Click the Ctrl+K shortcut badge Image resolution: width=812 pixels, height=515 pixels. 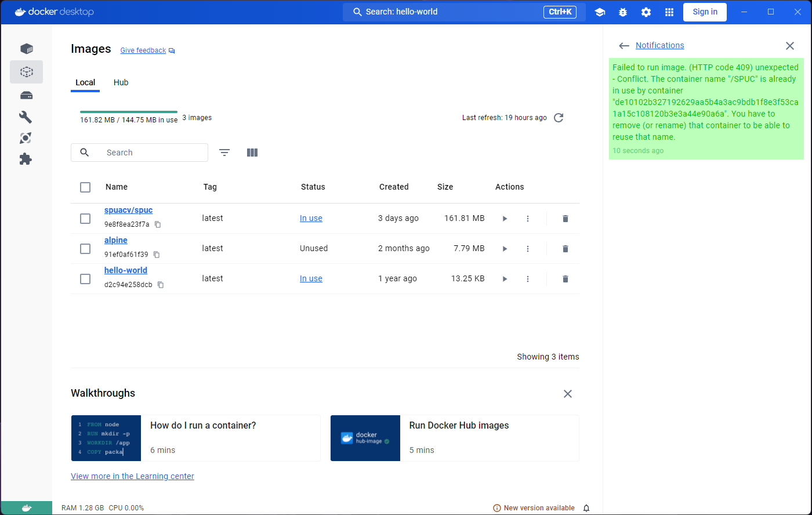(x=560, y=12)
